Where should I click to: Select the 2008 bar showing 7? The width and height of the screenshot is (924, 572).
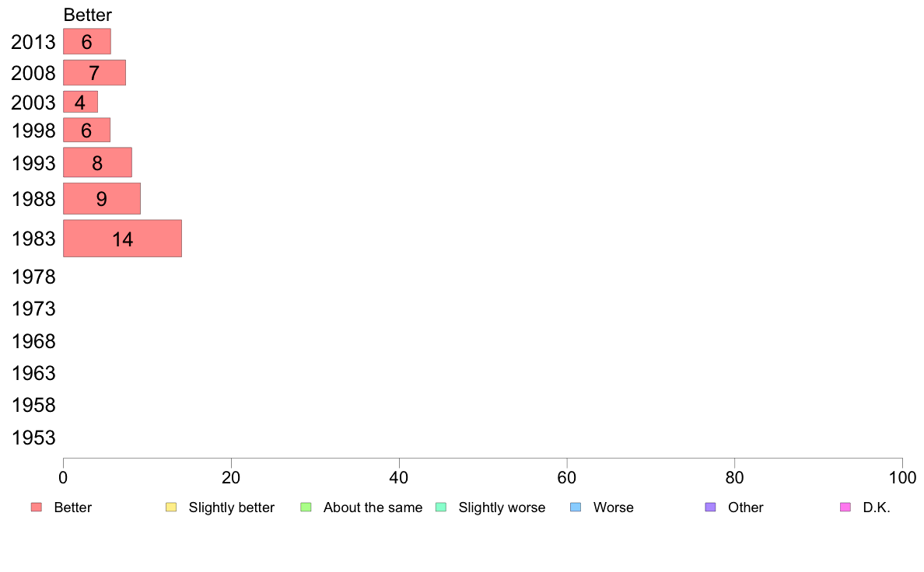94,72
